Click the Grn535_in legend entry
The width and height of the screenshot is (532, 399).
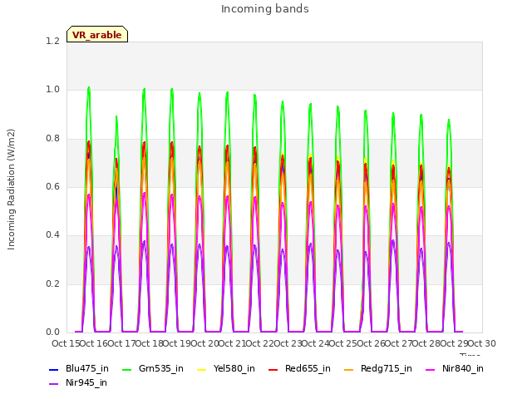pyautogui.click(x=153, y=368)
